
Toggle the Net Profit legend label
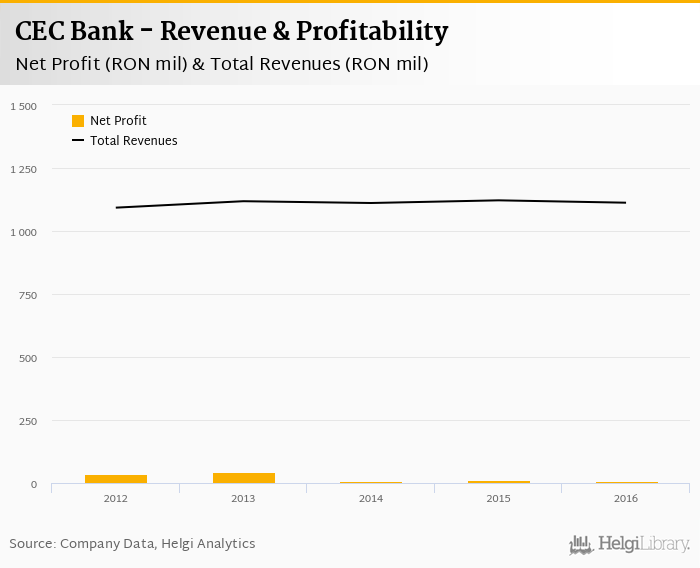(x=118, y=121)
